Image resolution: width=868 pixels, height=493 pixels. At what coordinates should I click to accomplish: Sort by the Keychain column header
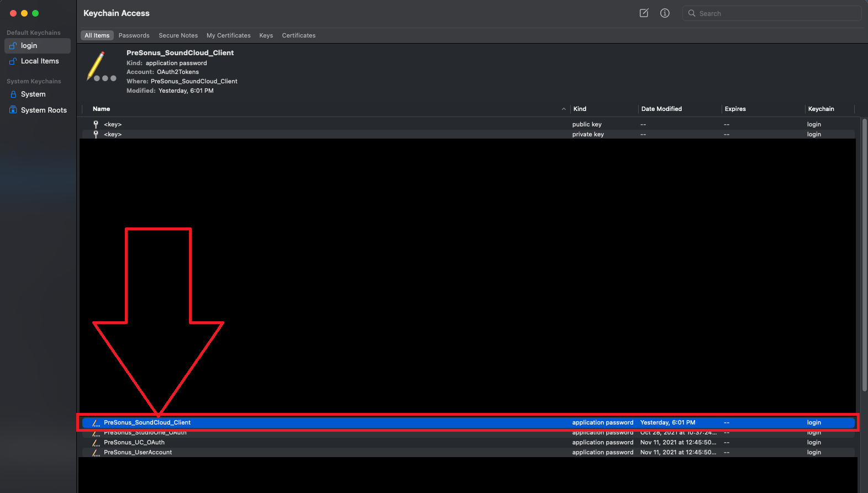pyautogui.click(x=821, y=109)
